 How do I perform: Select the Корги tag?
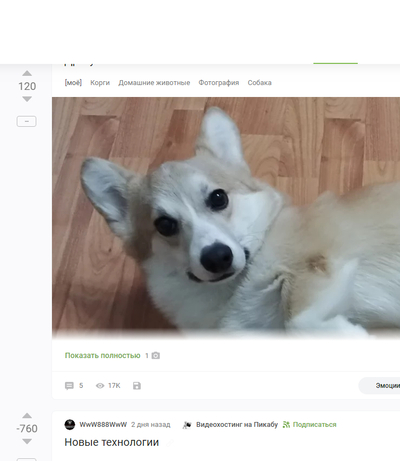coord(100,83)
